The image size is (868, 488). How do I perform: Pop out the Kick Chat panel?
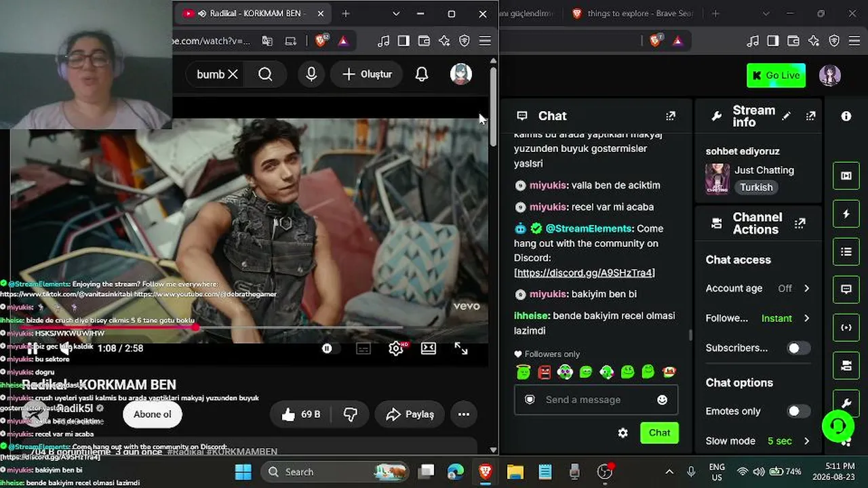coord(671,116)
